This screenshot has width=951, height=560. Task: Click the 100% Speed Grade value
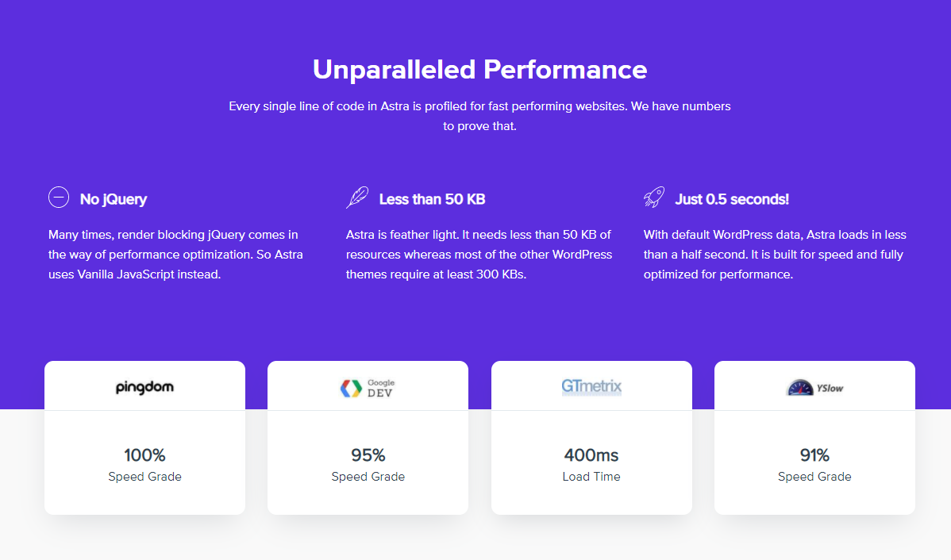coord(144,455)
